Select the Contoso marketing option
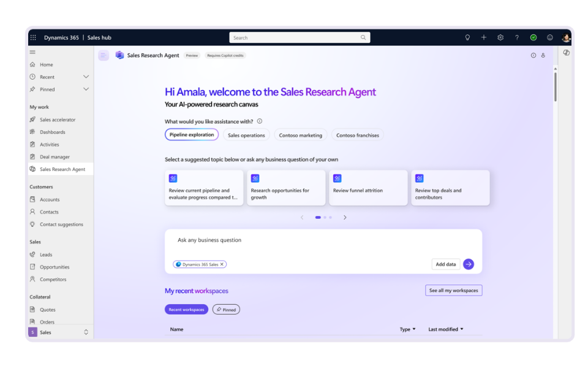 300,135
